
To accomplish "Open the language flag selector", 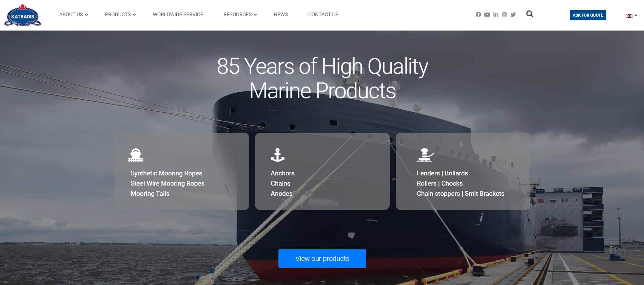I will point(632,16).
